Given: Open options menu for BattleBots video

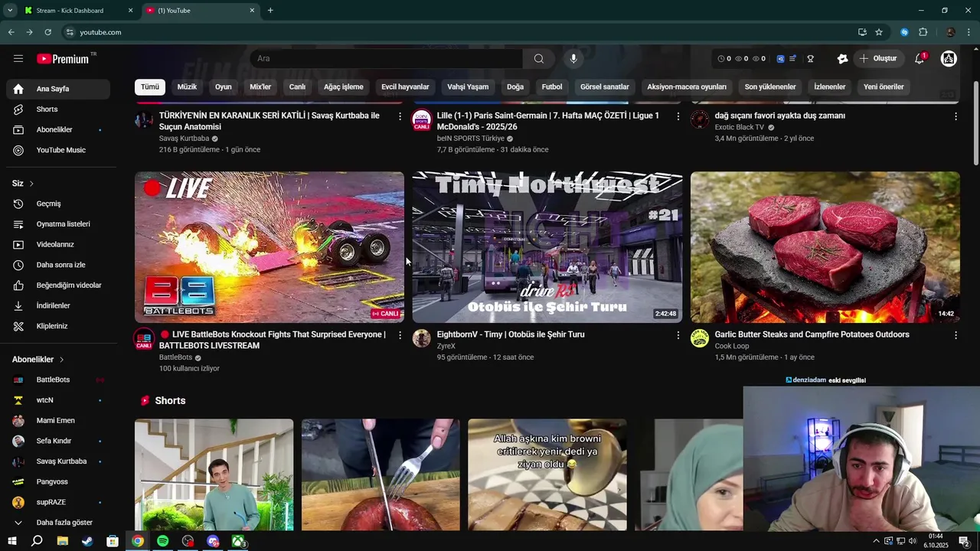Looking at the screenshot, I should point(400,335).
